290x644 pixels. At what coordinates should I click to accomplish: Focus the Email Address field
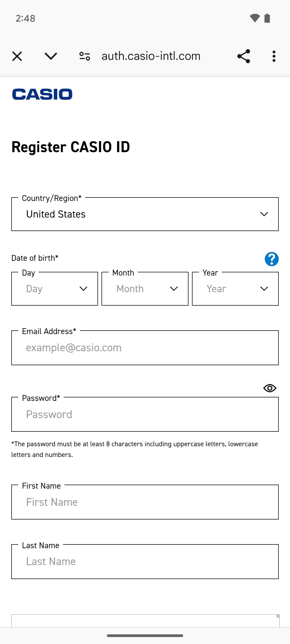145,348
